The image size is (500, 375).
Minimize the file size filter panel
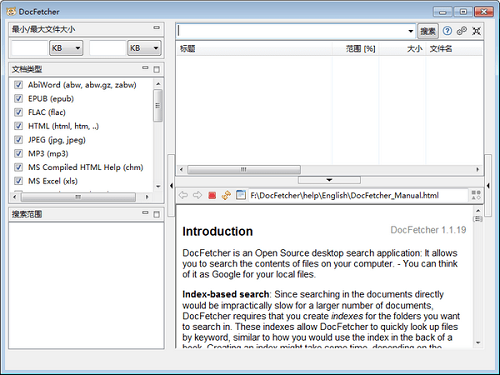click(x=156, y=28)
